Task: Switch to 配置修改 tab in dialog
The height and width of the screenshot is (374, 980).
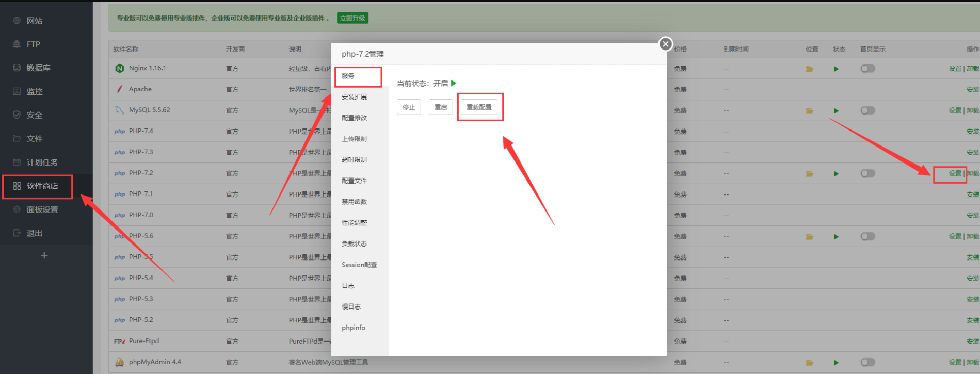Action: [x=354, y=118]
